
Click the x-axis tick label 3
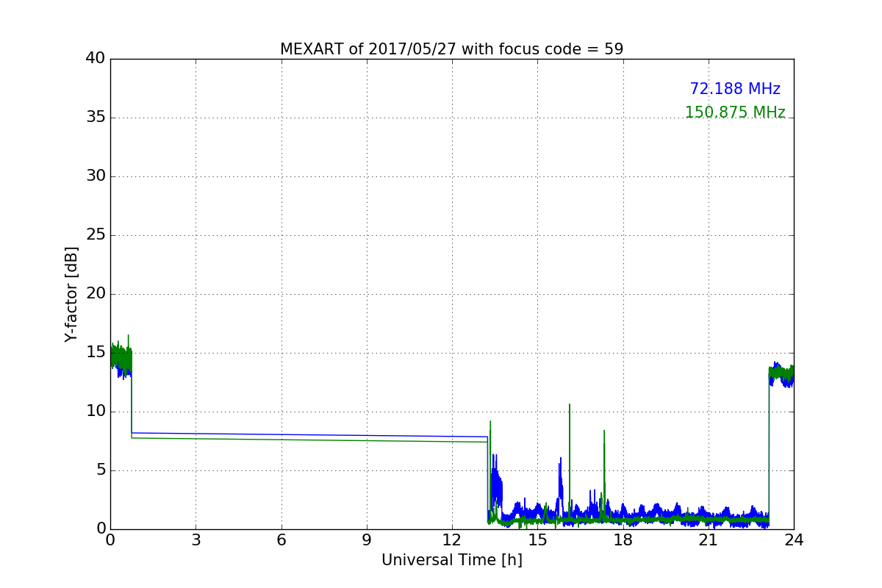pyautogui.click(x=196, y=540)
